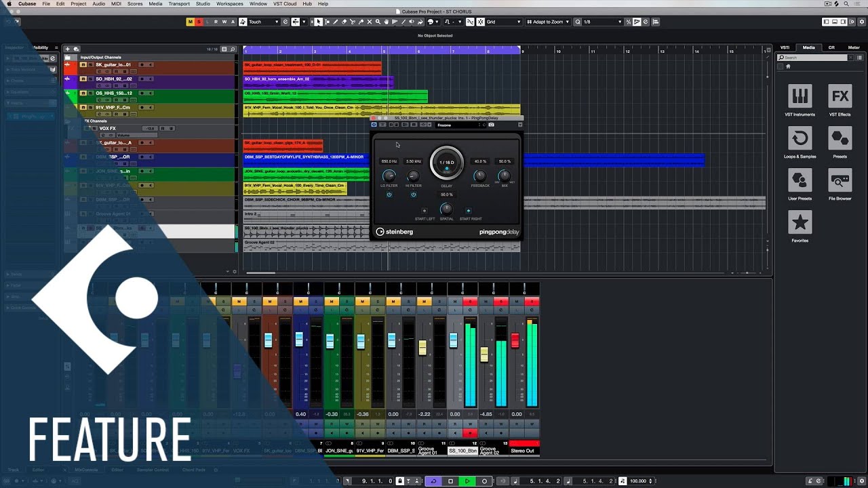Adjust the SPATIAL knob
The image size is (868, 488).
tap(447, 209)
